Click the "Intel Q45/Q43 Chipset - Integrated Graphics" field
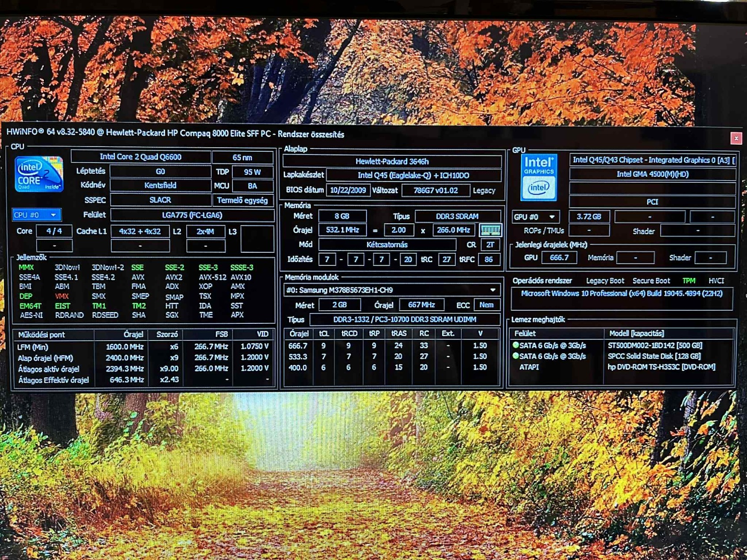This screenshot has width=747, height=560. tap(652, 160)
